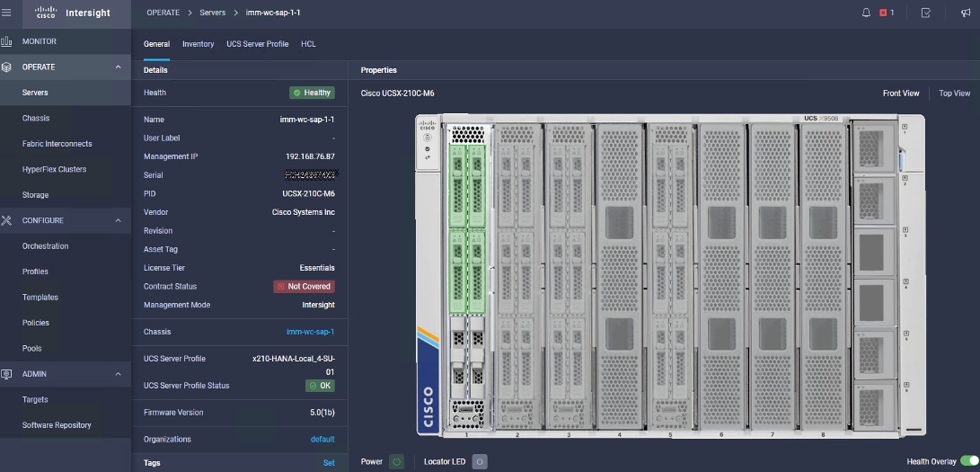This screenshot has width=980, height=472.
Task: Open Templates in the sidebar
Action: (40, 298)
